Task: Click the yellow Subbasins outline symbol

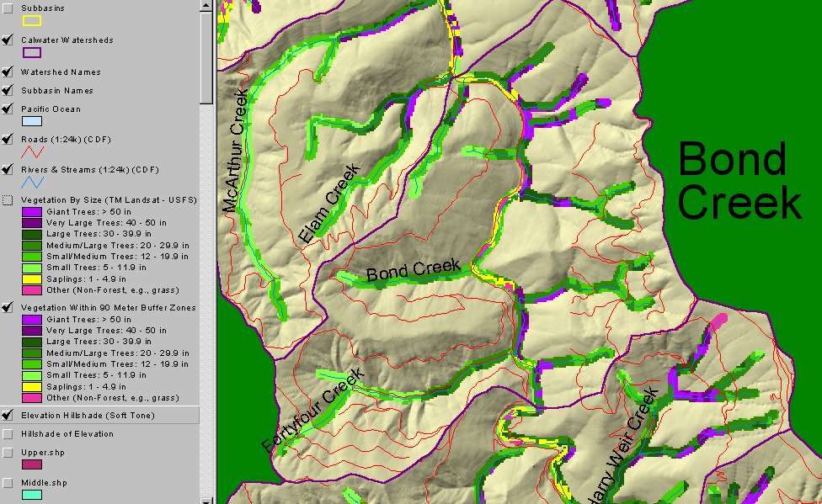Action: [31, 21]
